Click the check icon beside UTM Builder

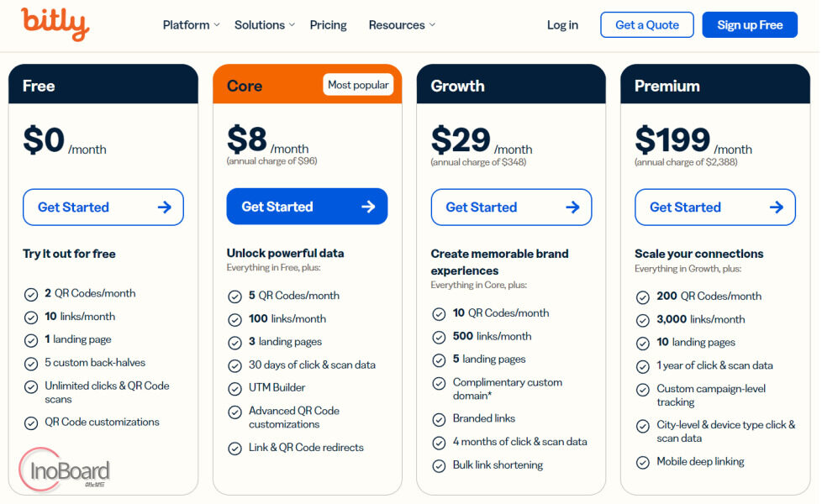[234, 389]
